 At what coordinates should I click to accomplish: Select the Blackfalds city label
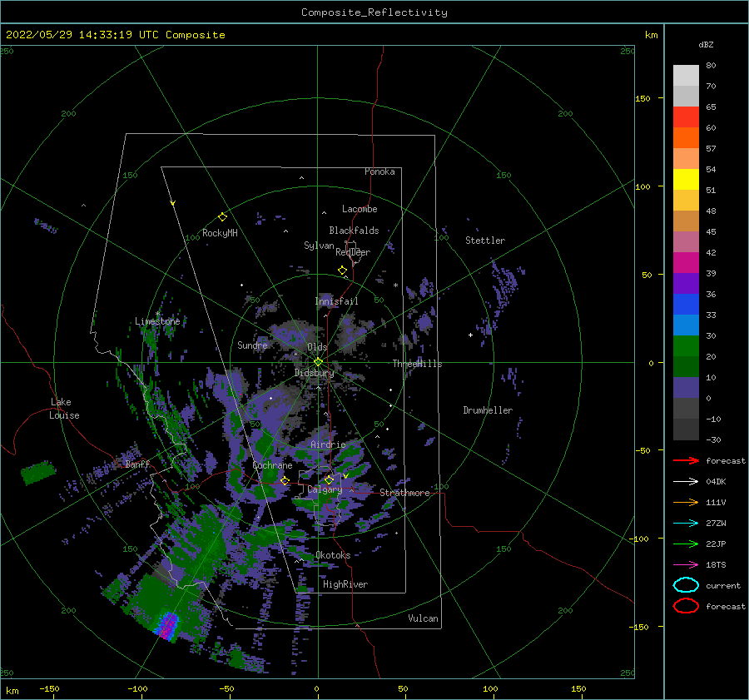click(x=354, y=231)
